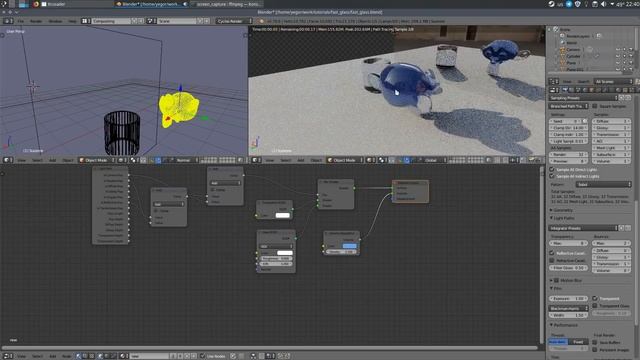Image resolution: width=640 pixels, height=360 pixels.
Task: Enable the Transparent Glass checkbox
Action: (595, 305)
